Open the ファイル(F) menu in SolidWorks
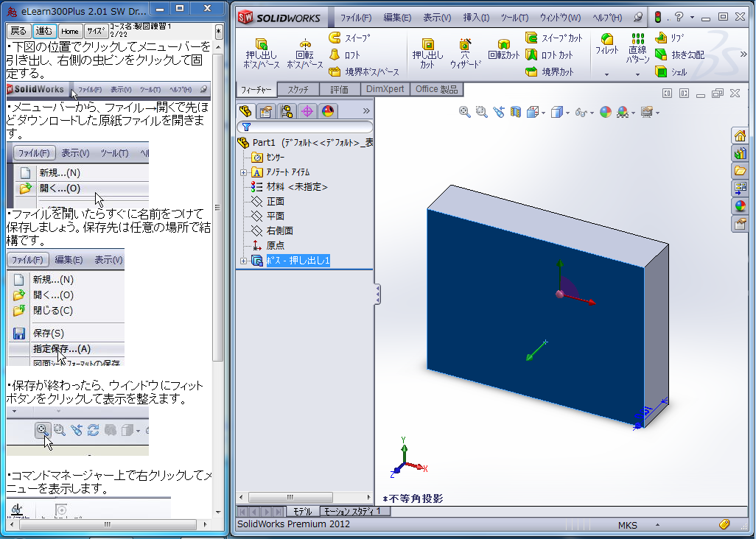The image size is (756, 539). tap(356, 18)
